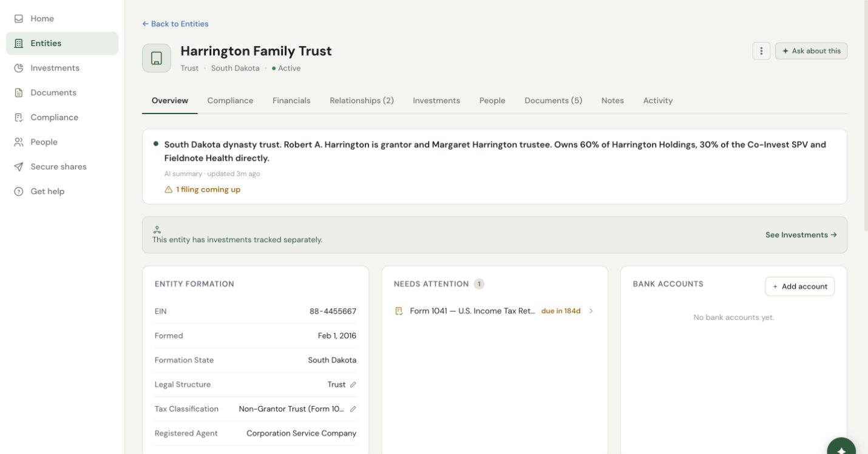868x454 pixels.
Task: Open the Activity tab
Action: point(658,101)
